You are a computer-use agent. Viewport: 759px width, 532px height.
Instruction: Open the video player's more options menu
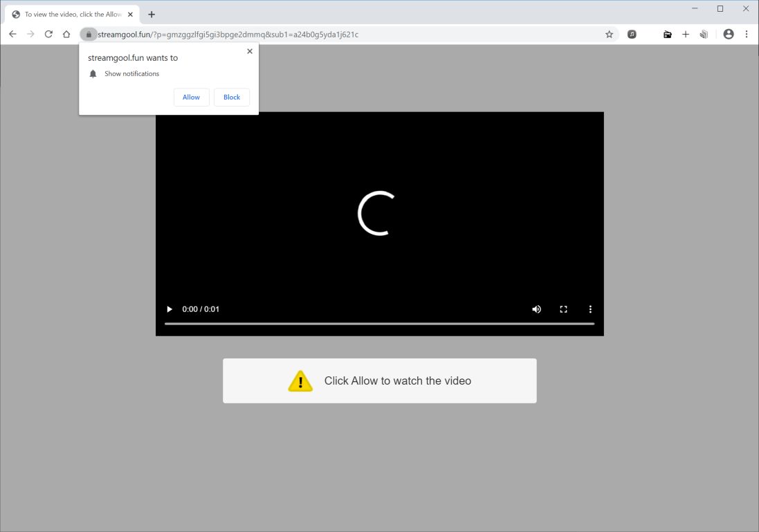coord(590,309)
